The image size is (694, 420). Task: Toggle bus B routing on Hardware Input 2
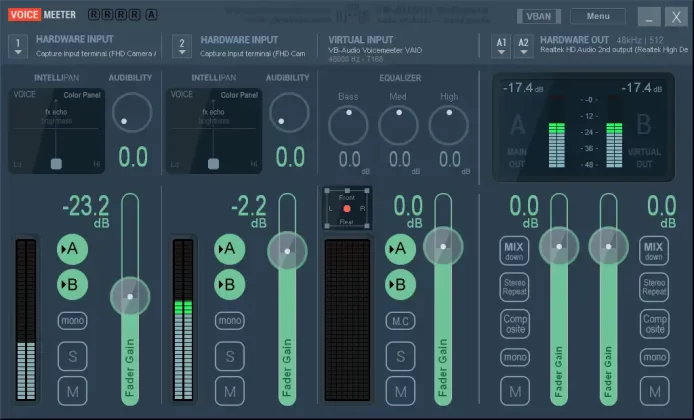[229, 285]
